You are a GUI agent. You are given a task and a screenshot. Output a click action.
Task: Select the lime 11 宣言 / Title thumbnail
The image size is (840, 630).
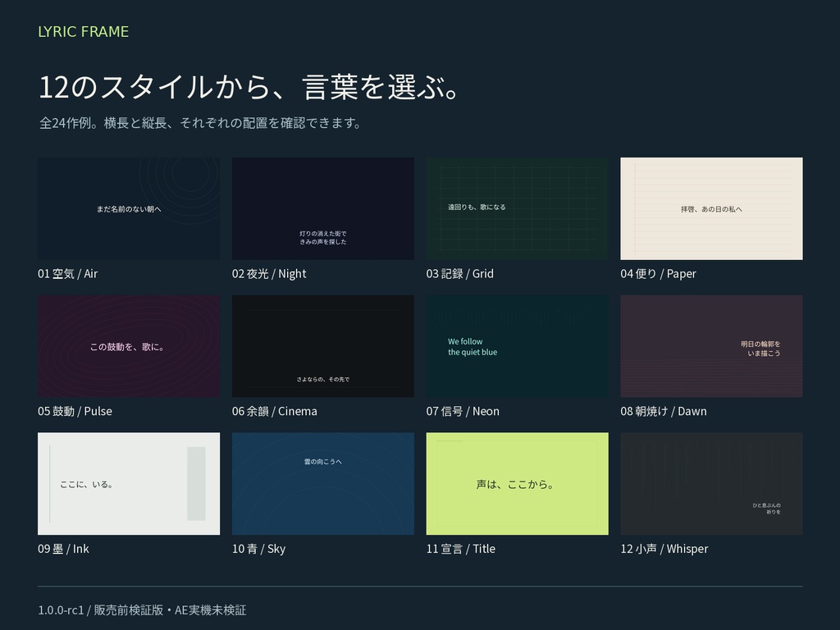click(x=518, y=484)
